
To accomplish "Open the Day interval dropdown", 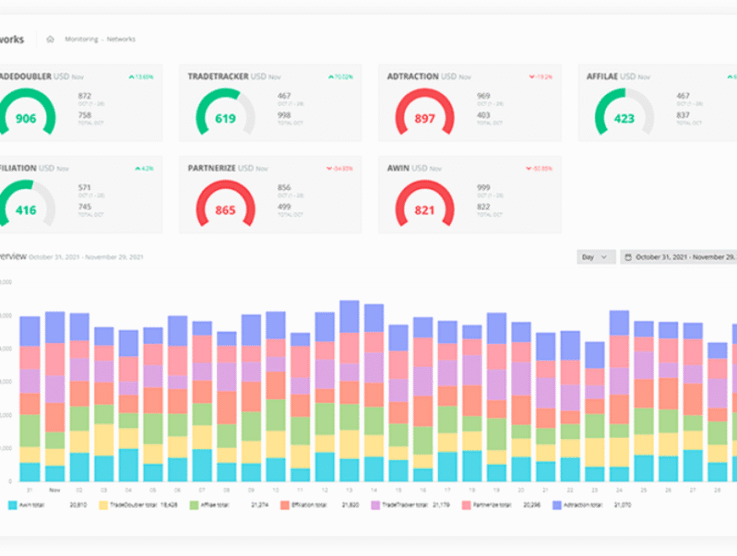I will point(596,257).
